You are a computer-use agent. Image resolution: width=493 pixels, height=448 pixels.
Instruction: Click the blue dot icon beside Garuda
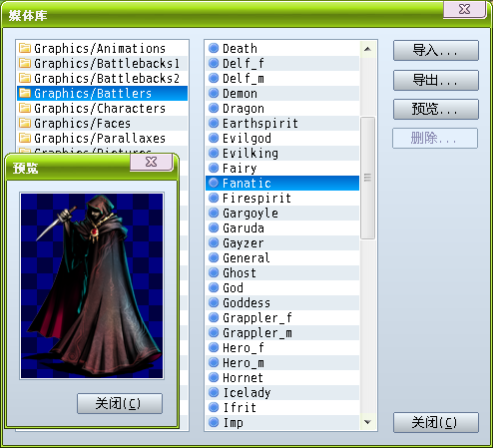tap(214, 227)
